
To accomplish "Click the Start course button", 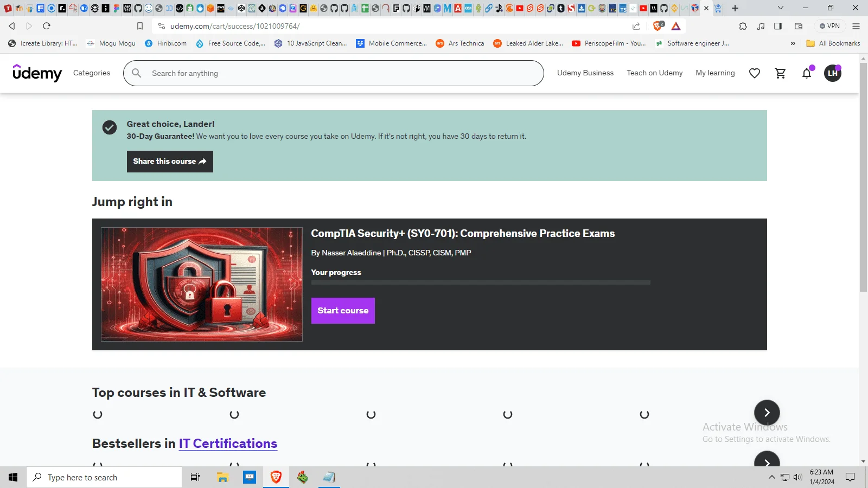I will point(343,311).
